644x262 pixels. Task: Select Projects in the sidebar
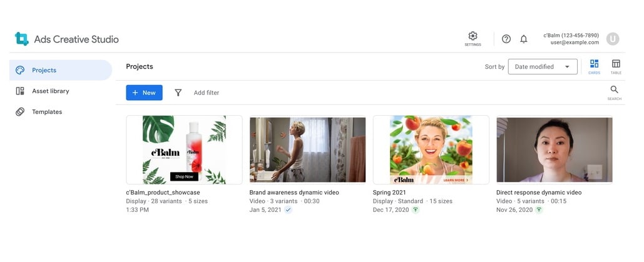[61, 70]
